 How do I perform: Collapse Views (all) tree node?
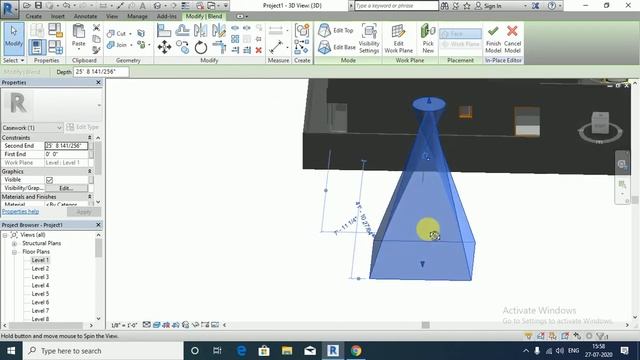point(5,235)
